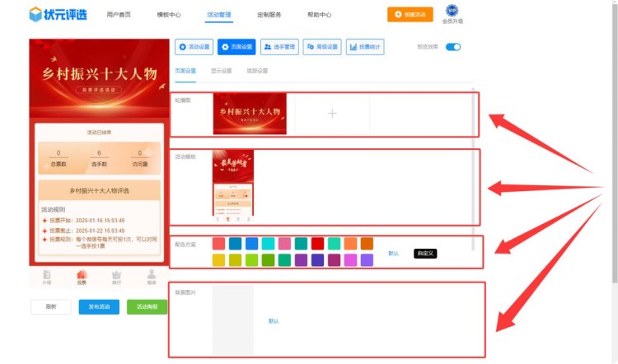Click the green 活动海报 button
Viewport: 618px width, 364px height.
[x=147, y=306]
